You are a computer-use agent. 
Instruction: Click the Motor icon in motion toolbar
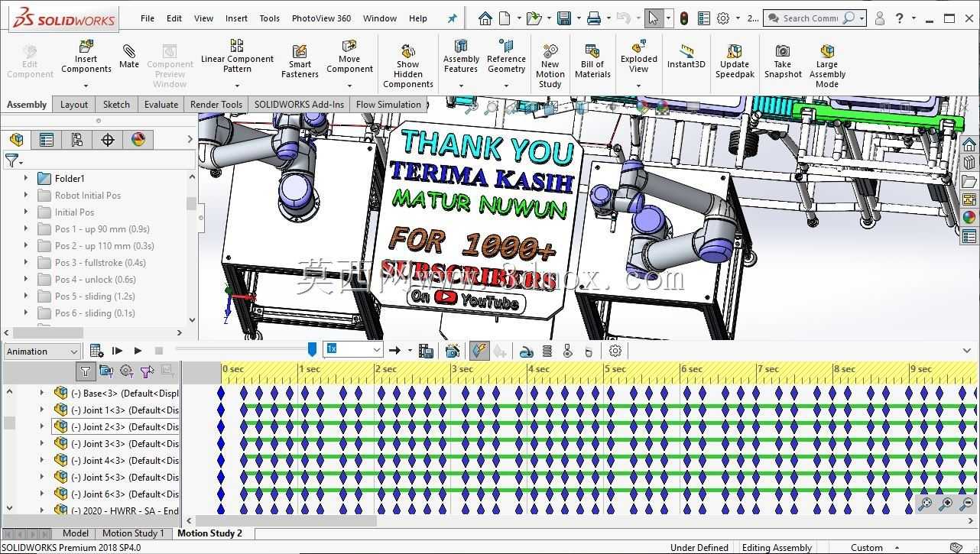[526, 351]
